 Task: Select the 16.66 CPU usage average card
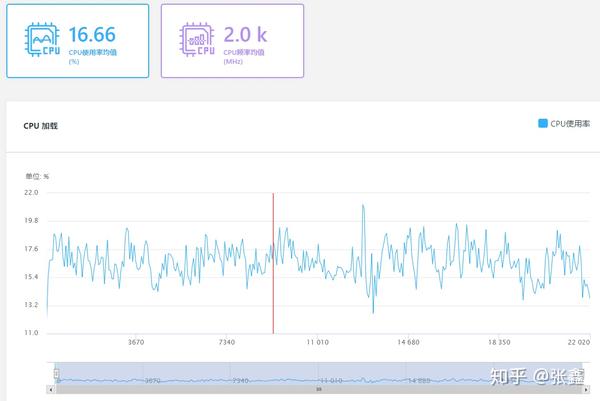pyautogui.click(x=78, y=41)
